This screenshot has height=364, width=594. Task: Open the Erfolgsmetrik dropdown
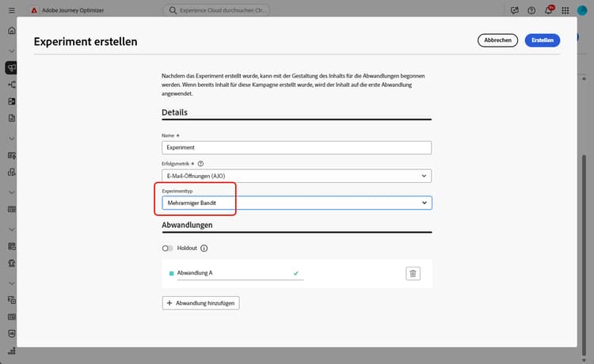click(296, 176)
